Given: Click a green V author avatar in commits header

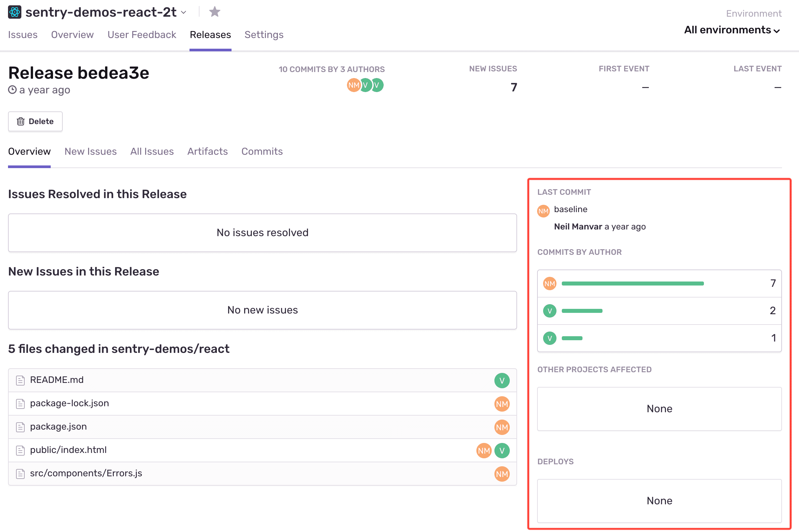Looking at the screenshot, I should pos(365,85).
